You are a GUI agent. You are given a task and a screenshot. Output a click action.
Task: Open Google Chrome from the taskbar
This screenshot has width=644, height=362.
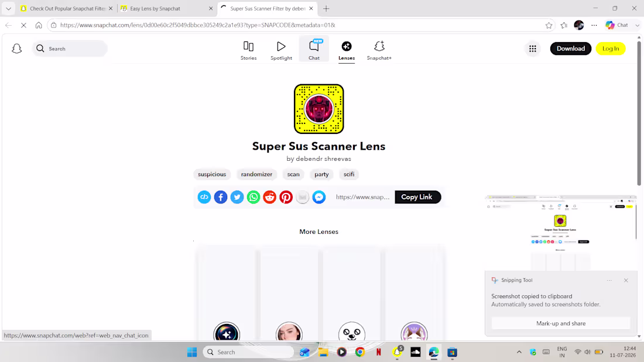360,352
